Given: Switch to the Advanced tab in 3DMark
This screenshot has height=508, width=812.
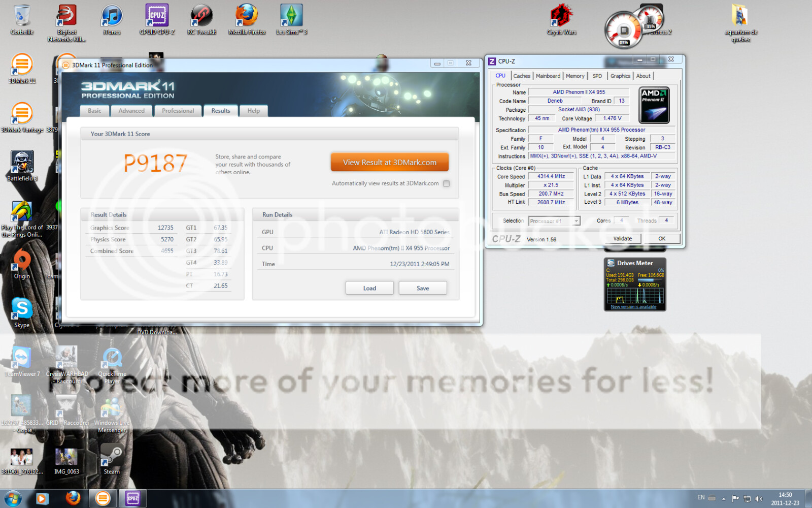Looking at the screenshot, I should tap(131, 111).
